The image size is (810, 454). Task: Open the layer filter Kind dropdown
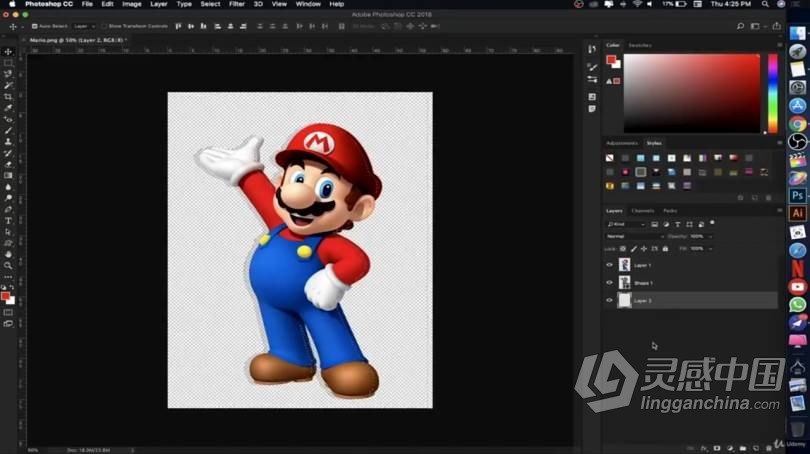(626, 224)
